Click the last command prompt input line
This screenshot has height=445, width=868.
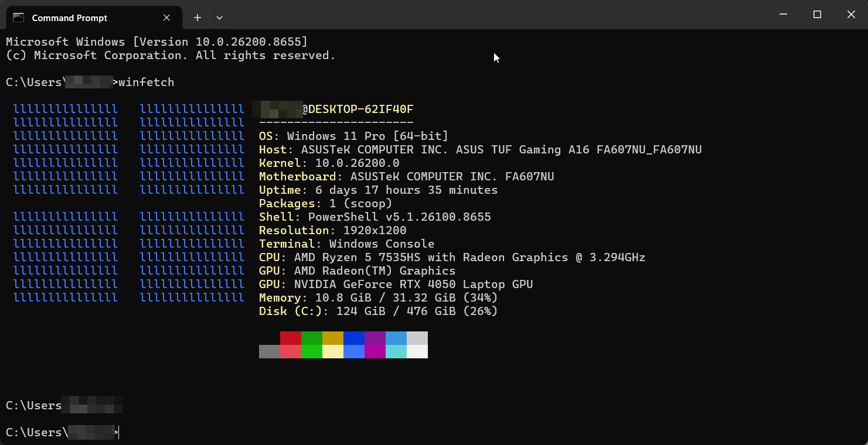click(x=63, y=432)
